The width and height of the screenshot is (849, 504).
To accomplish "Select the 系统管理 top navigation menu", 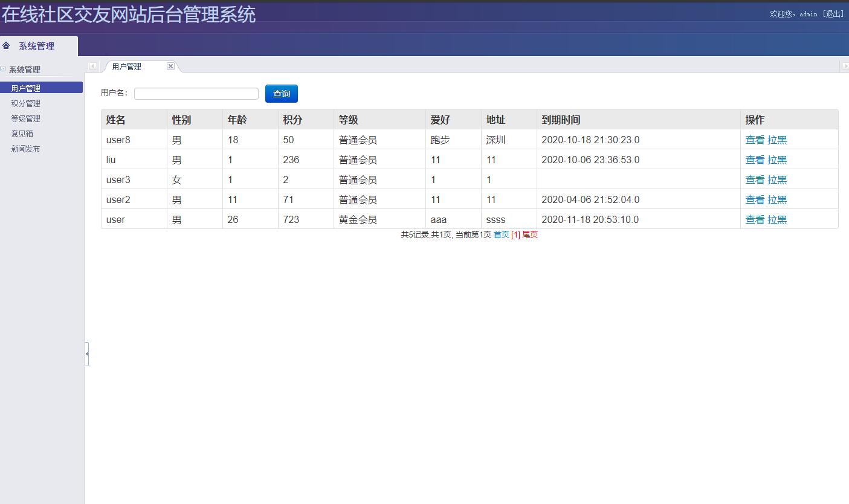I will (37, 45).
